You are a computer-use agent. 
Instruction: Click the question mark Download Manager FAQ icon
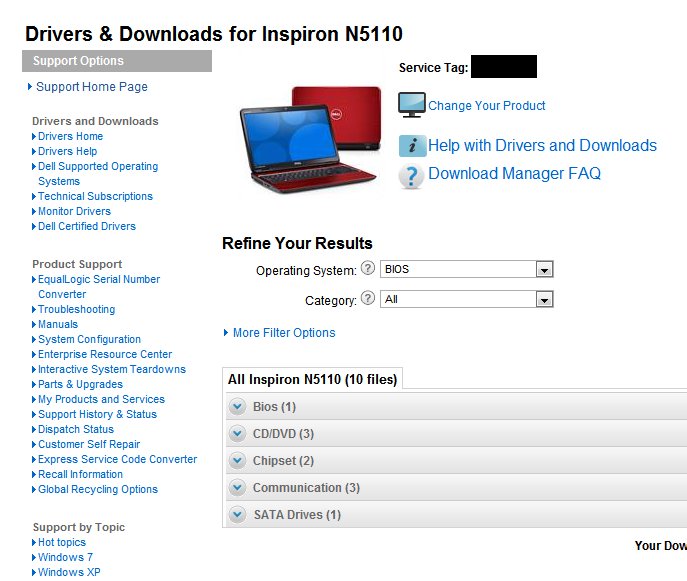click(x=411, y=176)
